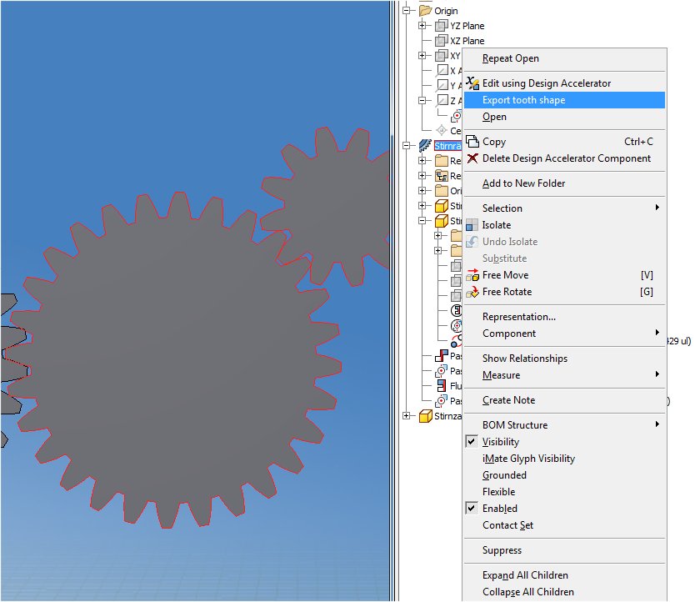The width and height of the screenshot is (700, 602).
Task: Click the bottom Stirnza part icon
Action: [x=426, y=416]
